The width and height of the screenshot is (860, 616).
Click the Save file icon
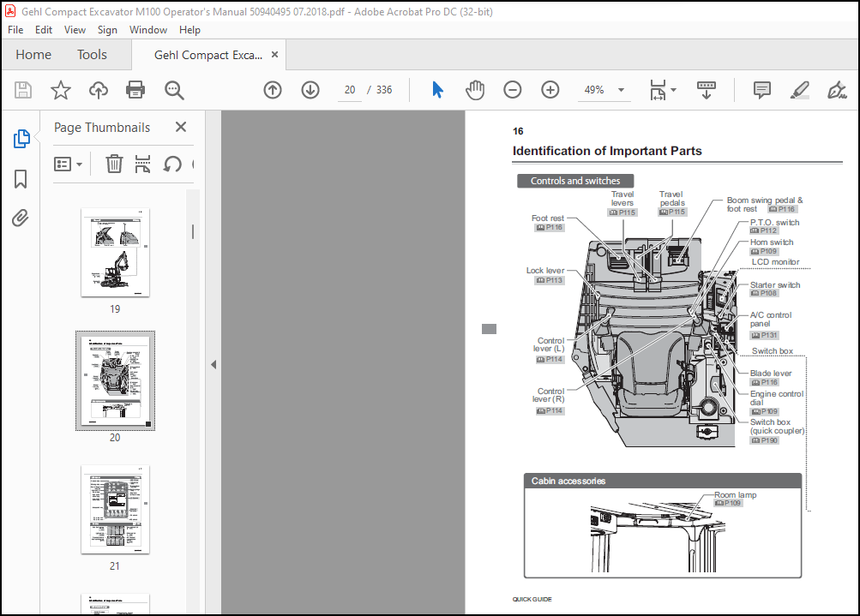pos(23,90)
